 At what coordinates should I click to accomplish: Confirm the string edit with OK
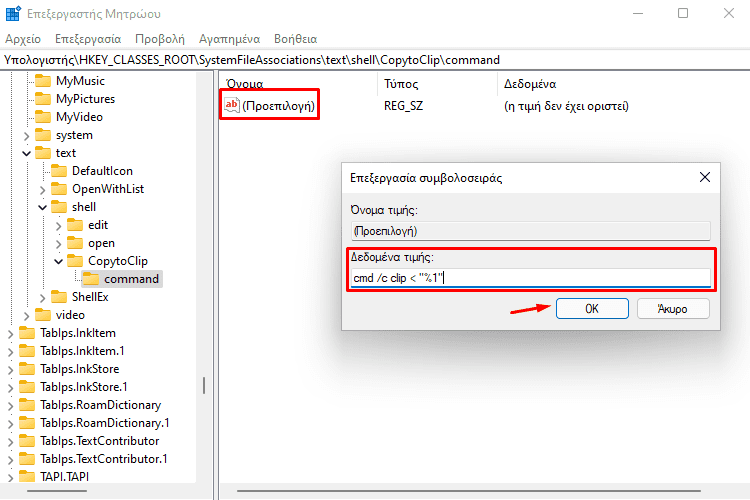[592, 309]
